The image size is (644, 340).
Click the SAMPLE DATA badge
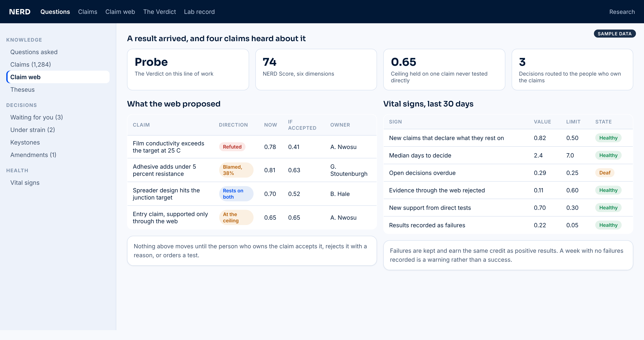click(x=614, y=34)
